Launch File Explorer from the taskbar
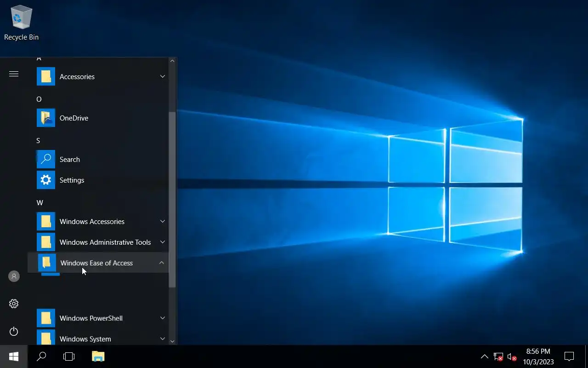Viewport: 588px width, 368px height. pos(98,356)
